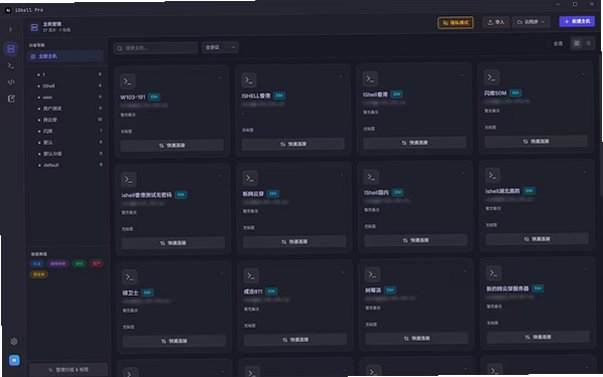Viewport: 603px width, 377px height.
Task: Click the terminal icon on W103-191 card
Action: (x=128, y=82)
